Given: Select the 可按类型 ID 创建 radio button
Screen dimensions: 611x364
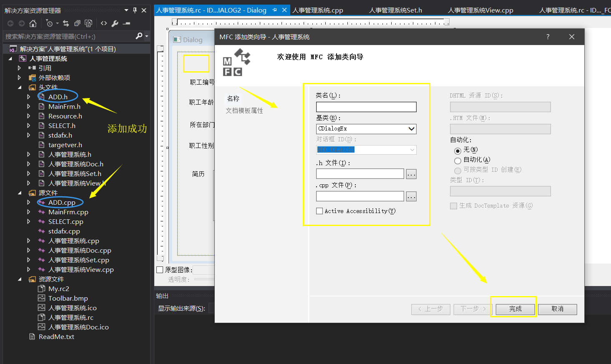Looking at the screenshot, I should 458,171.
